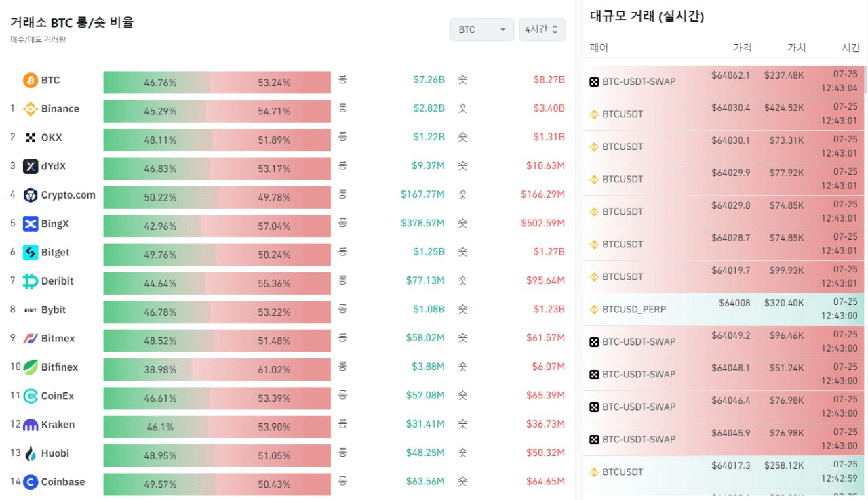Click the Kraken purple logo icon

coord(31,425)
